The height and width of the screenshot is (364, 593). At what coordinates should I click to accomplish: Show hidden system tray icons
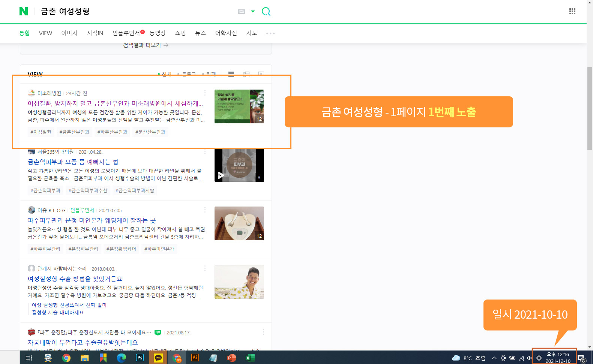pyautogui.click(x=494, y=358)
